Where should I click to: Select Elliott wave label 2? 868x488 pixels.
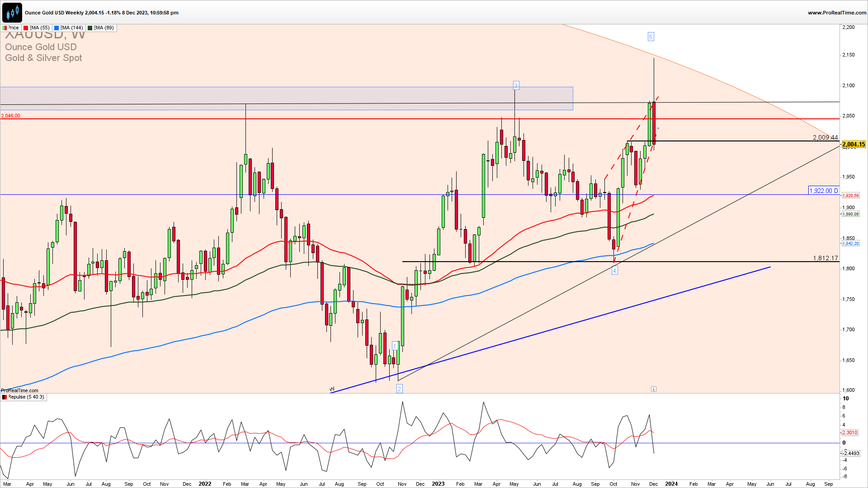click(x=399, y=389)
